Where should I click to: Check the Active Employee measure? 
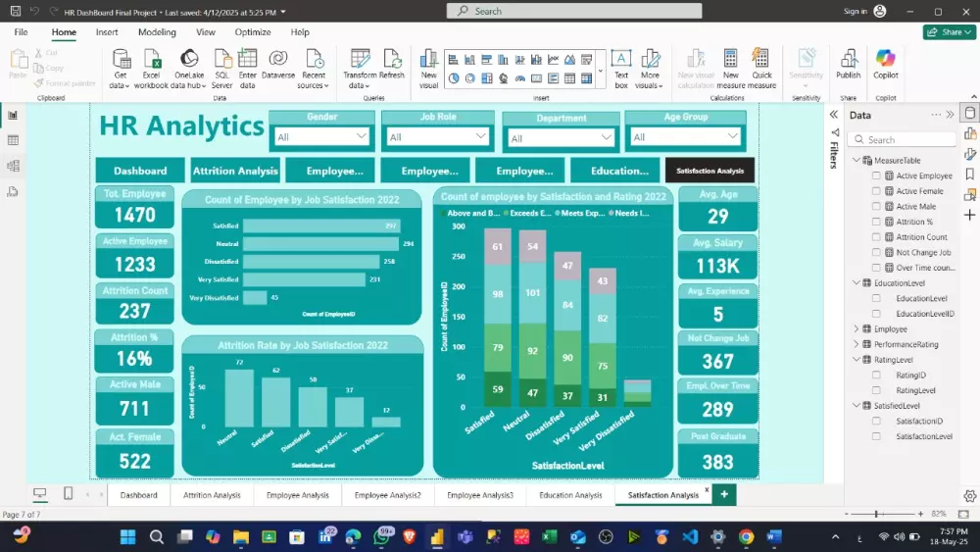(x=876, y=176)
